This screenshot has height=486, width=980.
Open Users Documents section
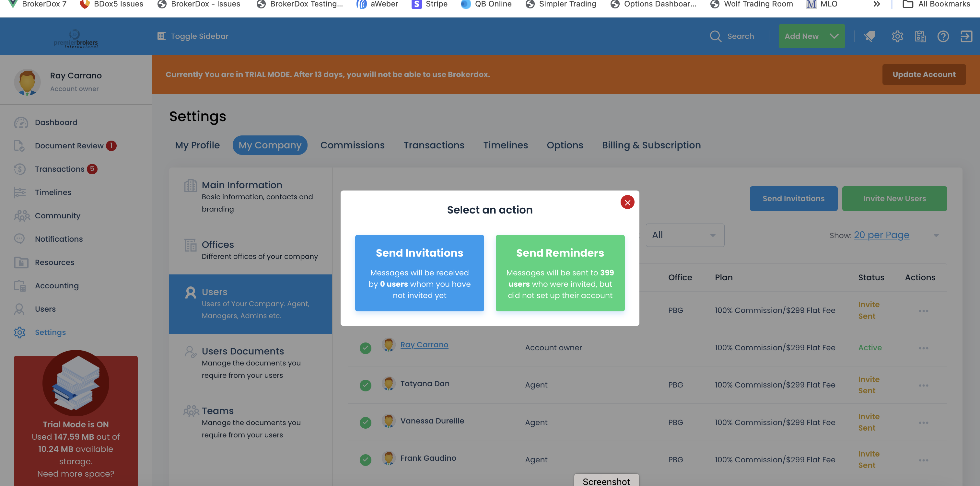tap(251, 363)
